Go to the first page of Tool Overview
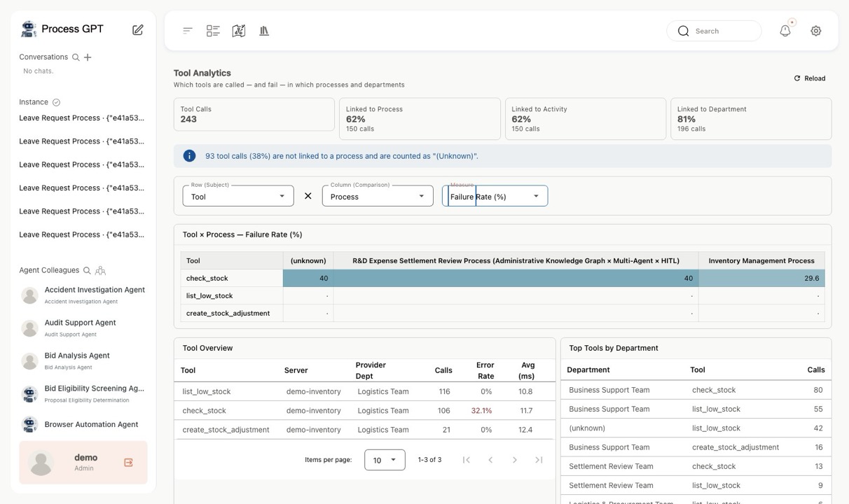This screenshot has height=504, width=849. click(x=467, y=460)
